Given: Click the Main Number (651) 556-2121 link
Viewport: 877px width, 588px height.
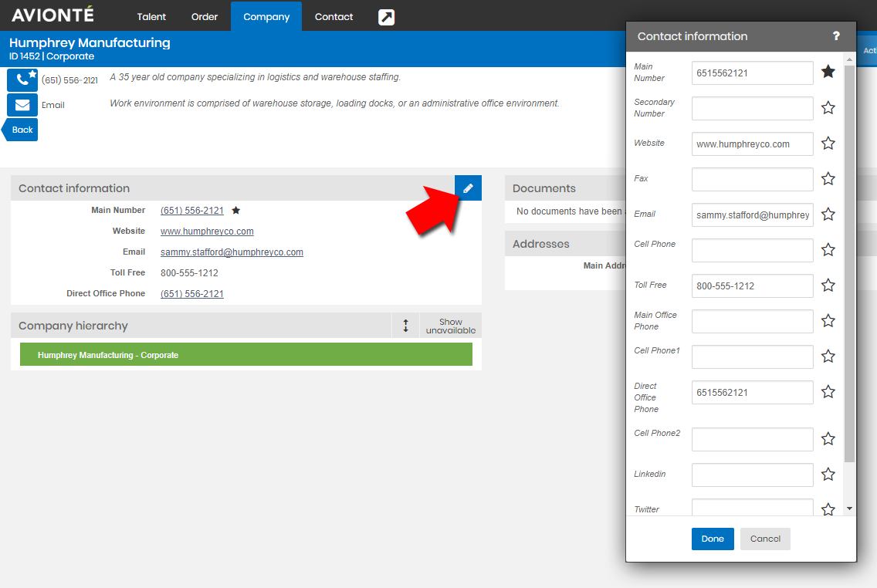Looking at the screenshot, I should 191,211.
